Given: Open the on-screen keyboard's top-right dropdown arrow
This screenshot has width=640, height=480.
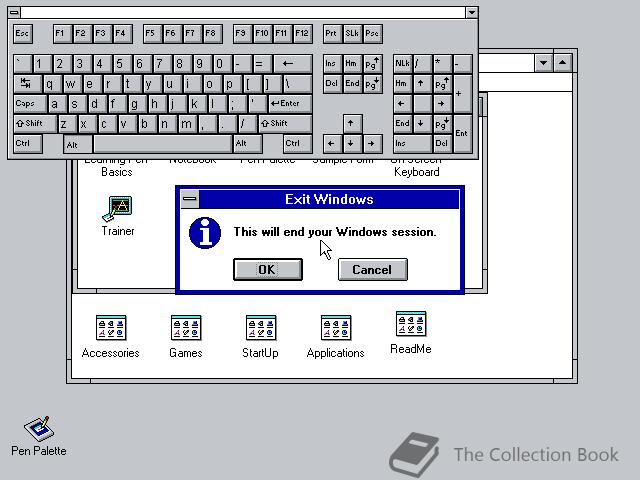Looking at the screenshot, I should point(471,13).
